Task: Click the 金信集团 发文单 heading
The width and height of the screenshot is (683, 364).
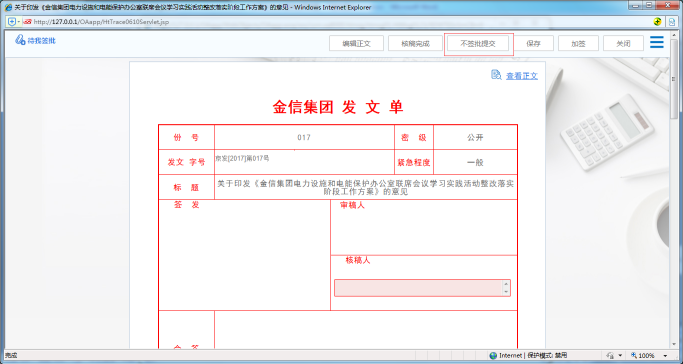Action: [338, 107]
